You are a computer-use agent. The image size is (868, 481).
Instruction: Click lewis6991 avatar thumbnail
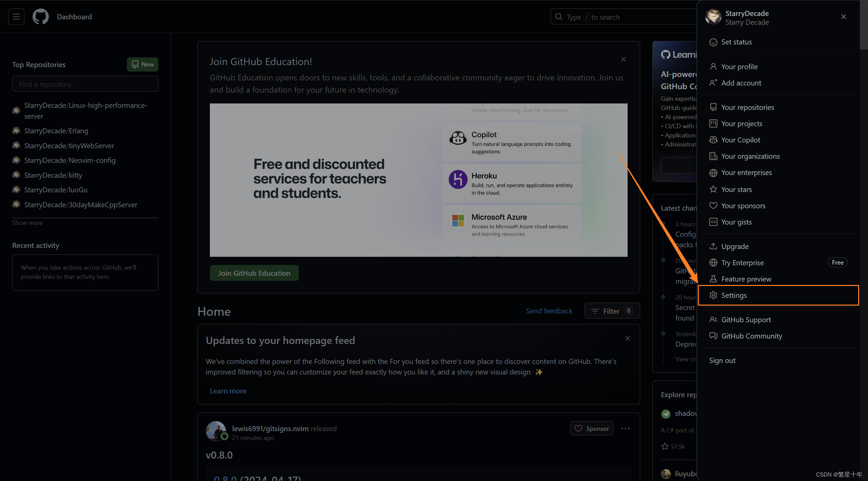[x=216, y=431]
